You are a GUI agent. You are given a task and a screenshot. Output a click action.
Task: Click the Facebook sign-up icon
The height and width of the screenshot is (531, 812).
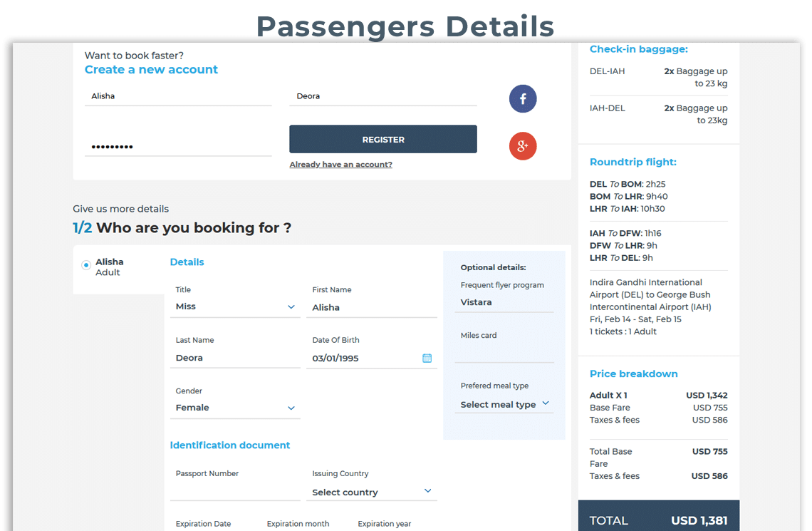(523, 99)
